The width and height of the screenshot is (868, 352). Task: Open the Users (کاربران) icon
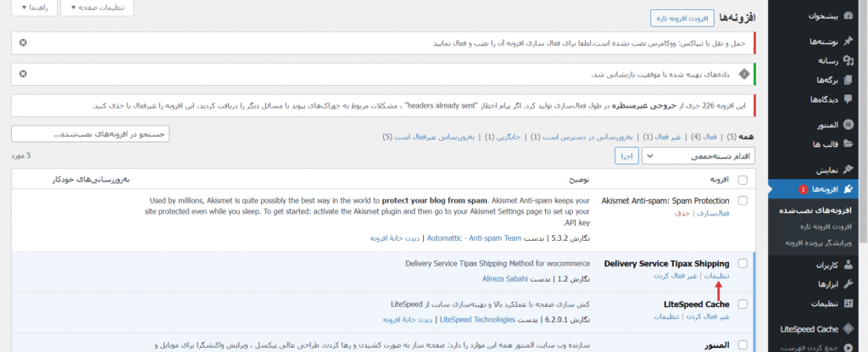[x=848, y=265]
